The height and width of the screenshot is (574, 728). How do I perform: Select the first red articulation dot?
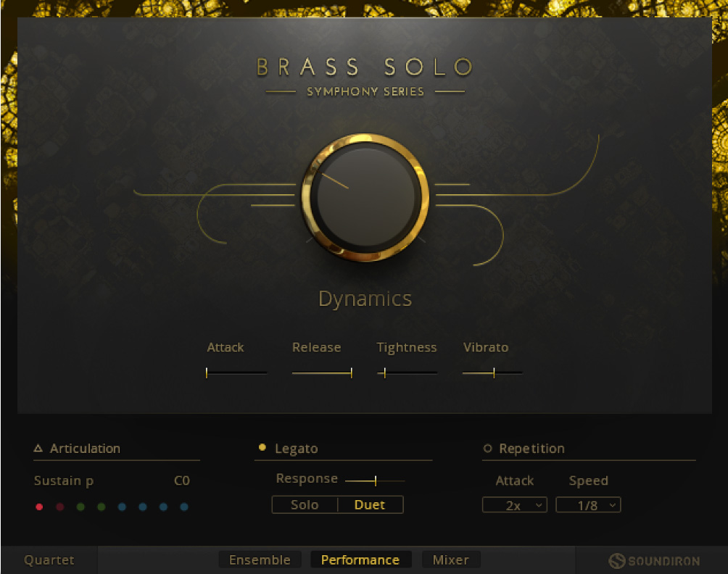coord(39,507)
